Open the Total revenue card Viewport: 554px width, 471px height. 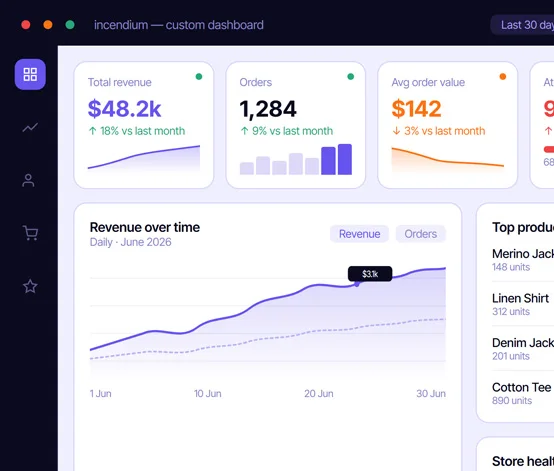[x=144, y=125]
